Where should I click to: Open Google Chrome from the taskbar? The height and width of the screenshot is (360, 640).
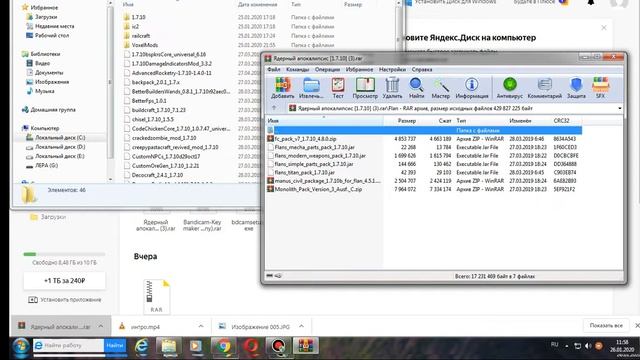223,347
